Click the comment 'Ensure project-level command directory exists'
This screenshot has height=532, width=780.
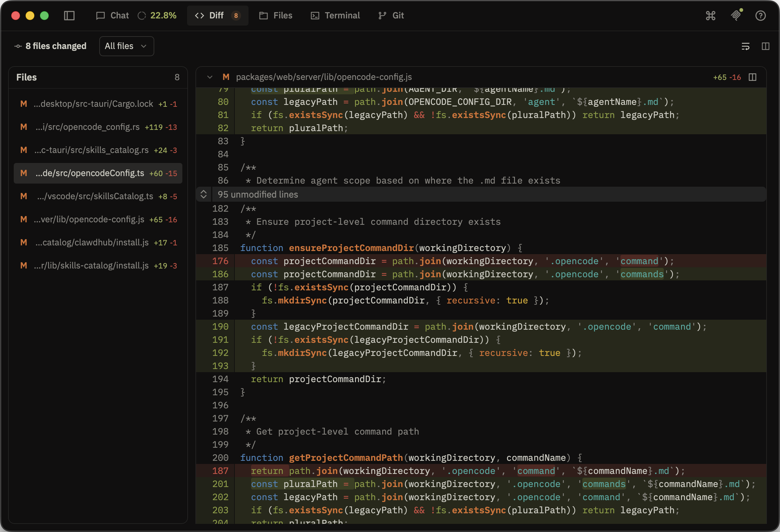tap(378, 222)
